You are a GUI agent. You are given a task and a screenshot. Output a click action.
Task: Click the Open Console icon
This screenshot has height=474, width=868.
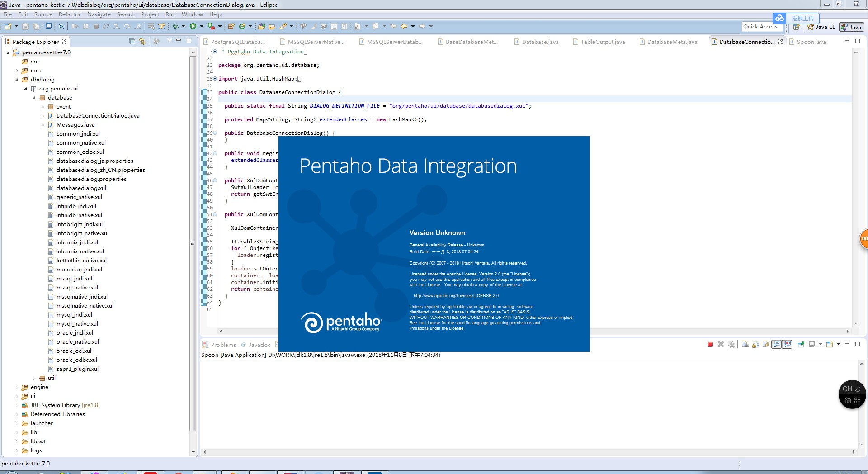830,344
